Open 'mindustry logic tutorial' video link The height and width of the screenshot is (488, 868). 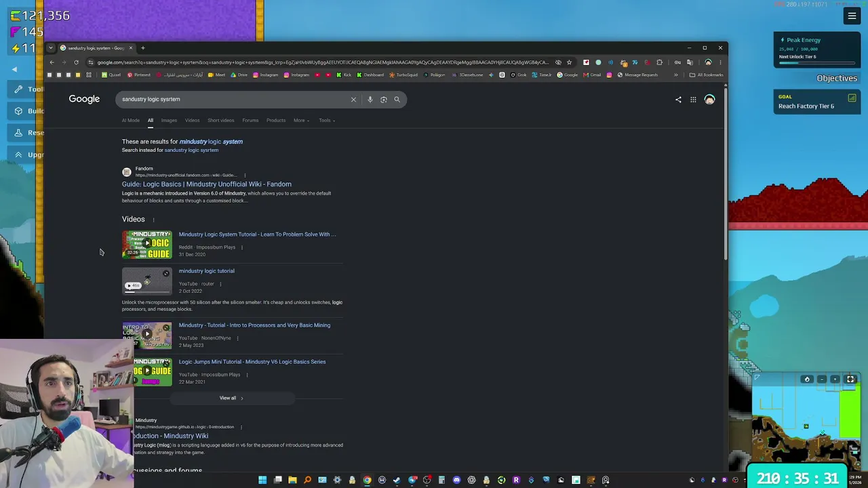(x=207, y=271)
